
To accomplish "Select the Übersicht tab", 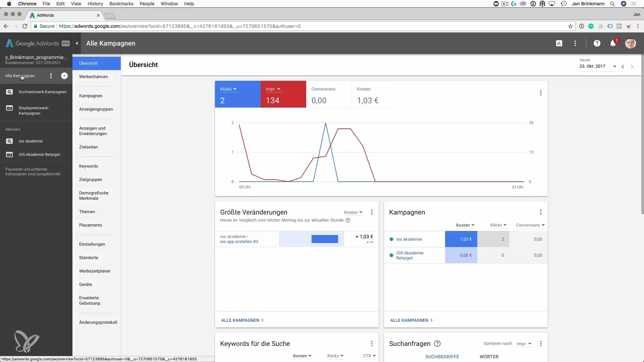I will tap(97, 63).
